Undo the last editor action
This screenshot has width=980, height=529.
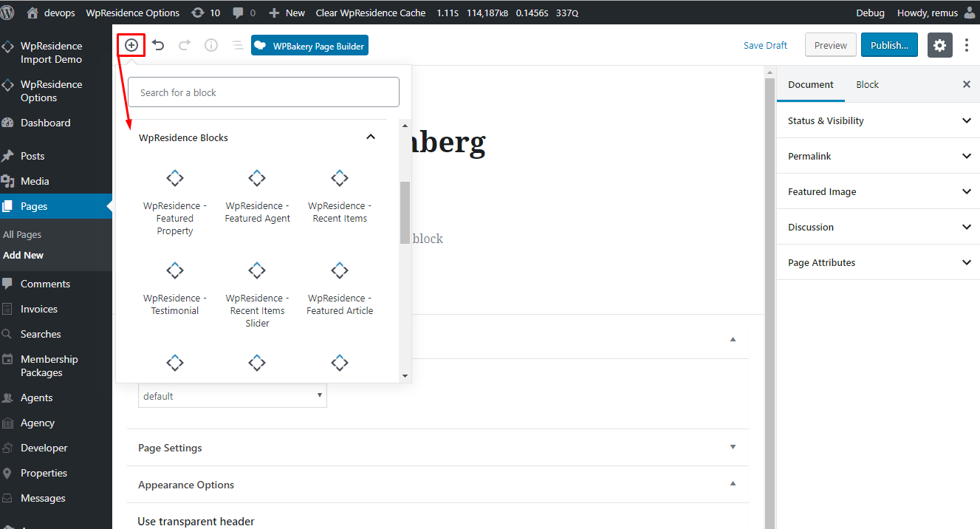pos(158,45)
